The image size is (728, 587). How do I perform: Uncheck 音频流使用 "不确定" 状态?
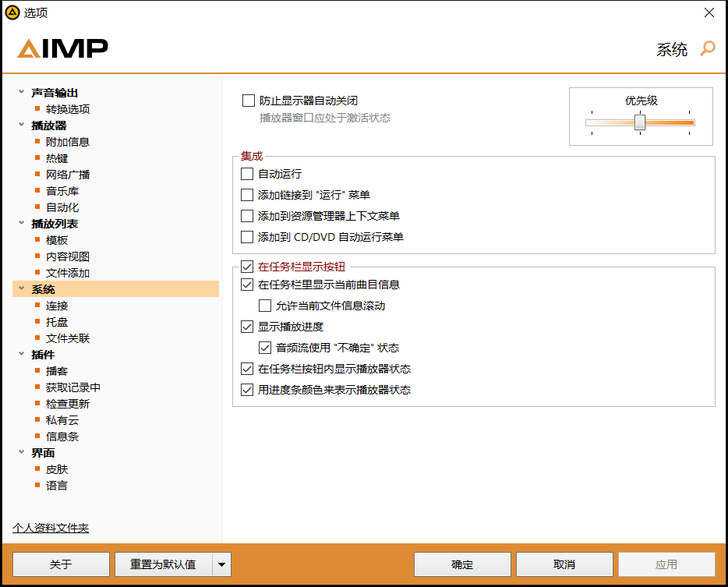265,348
